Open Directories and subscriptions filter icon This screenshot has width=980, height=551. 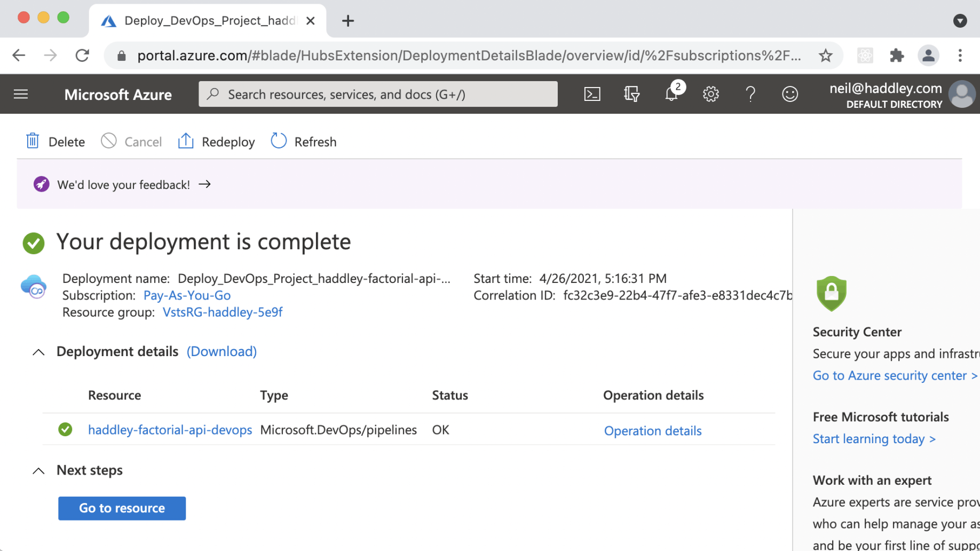(x=631, y=95)
